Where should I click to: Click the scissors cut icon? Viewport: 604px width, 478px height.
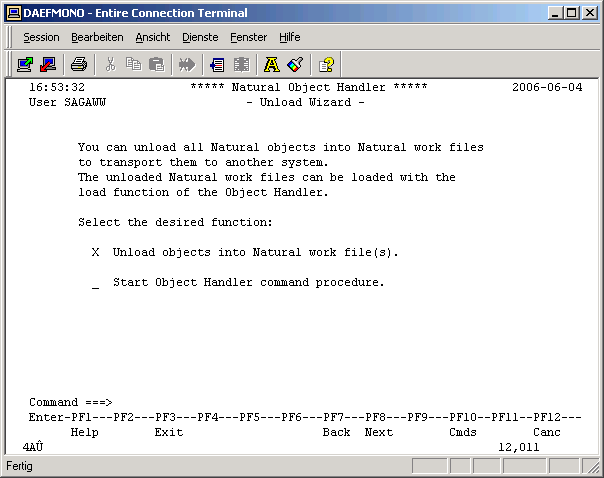click(111, 64)
